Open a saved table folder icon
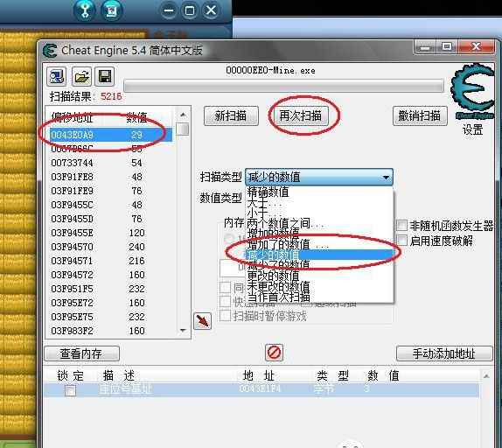Viewport: 502px width, 448px height. pos(81,77)
